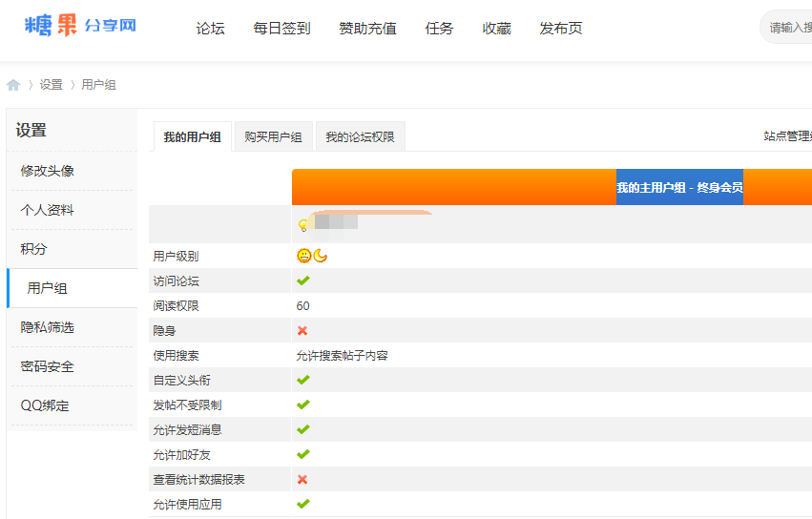The width and height of the screenshot is (812, 519).
Task: Open 每日签到 in top navigation
Action: [x=281, y=29]
